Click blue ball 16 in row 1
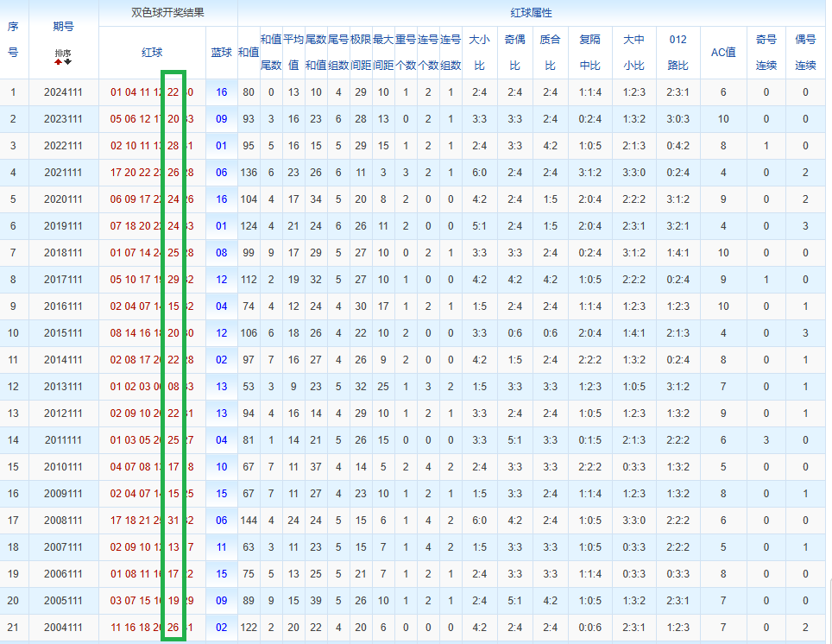Viewport: 832px width, 644px height. [x=222, y=92]
